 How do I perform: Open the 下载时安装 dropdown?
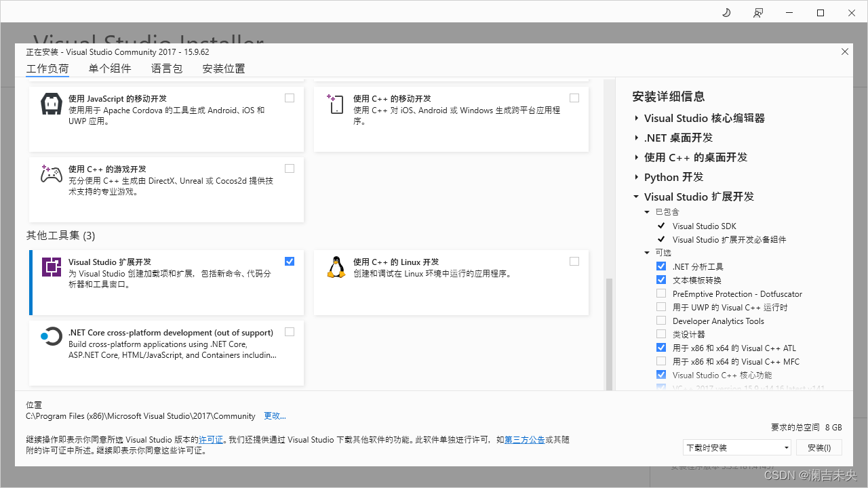pyautogui.click(x=737, y=447)
